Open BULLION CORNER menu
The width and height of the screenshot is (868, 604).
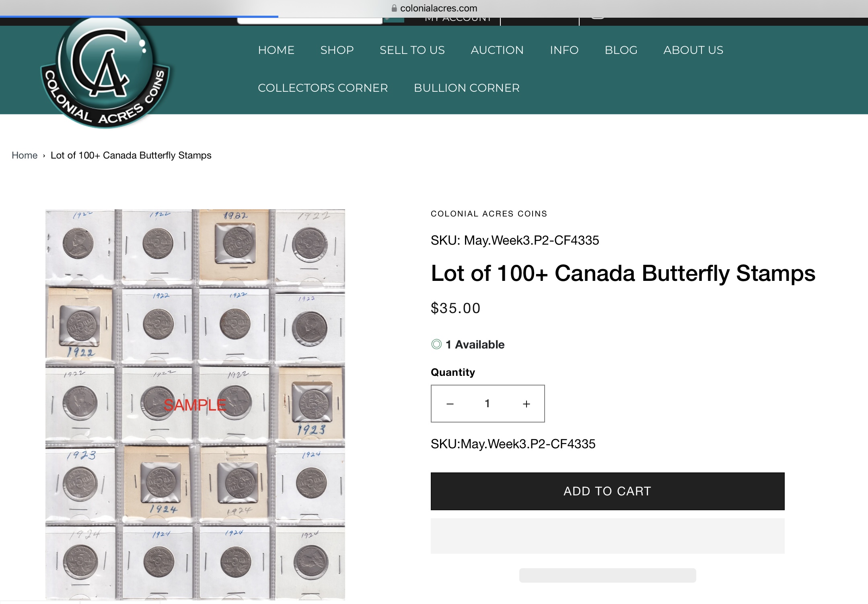coord(467,88)
